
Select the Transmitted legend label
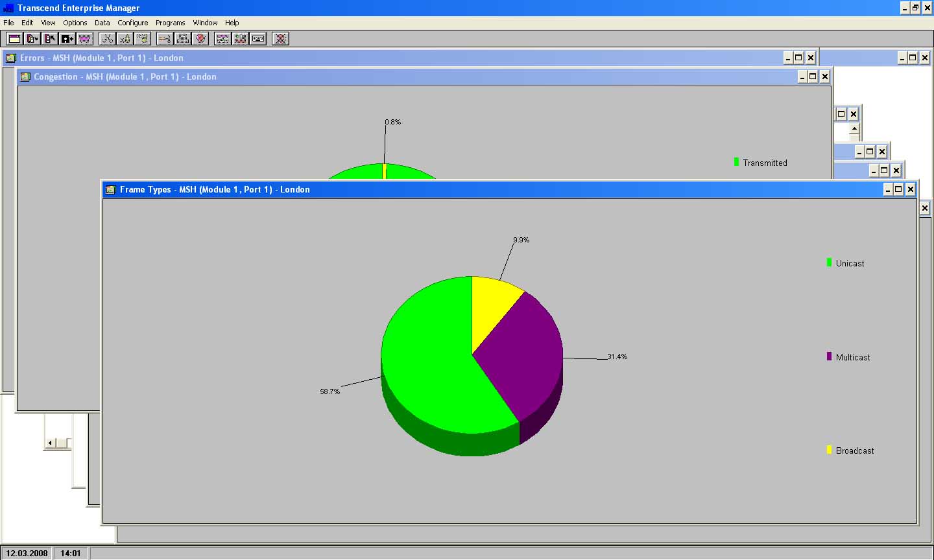[765, 163]
